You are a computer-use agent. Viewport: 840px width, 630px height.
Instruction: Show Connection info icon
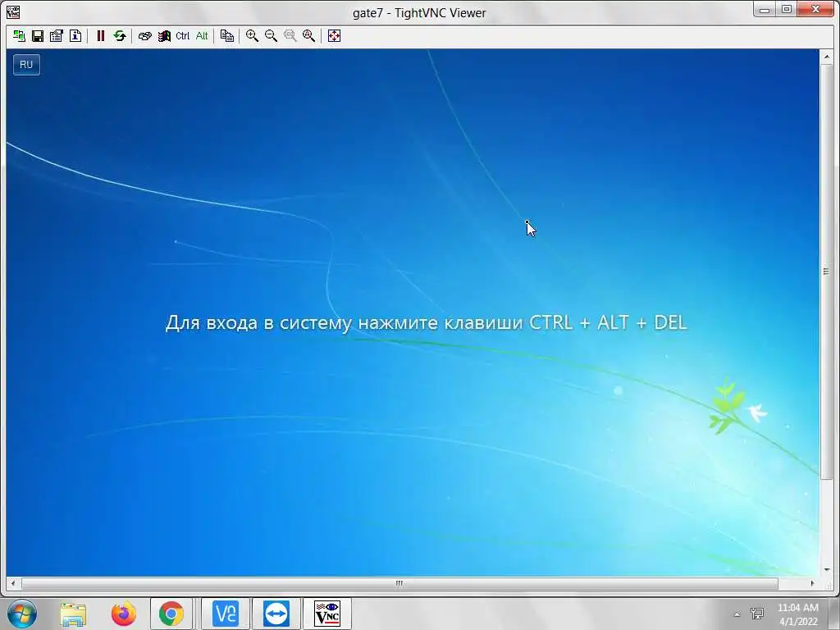[x=75, y=36]
